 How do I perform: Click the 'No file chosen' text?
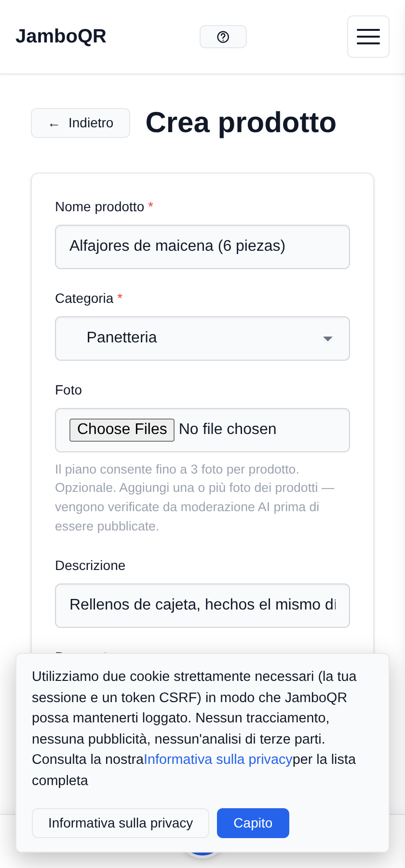pyautogui.click(x=228, y=429)
